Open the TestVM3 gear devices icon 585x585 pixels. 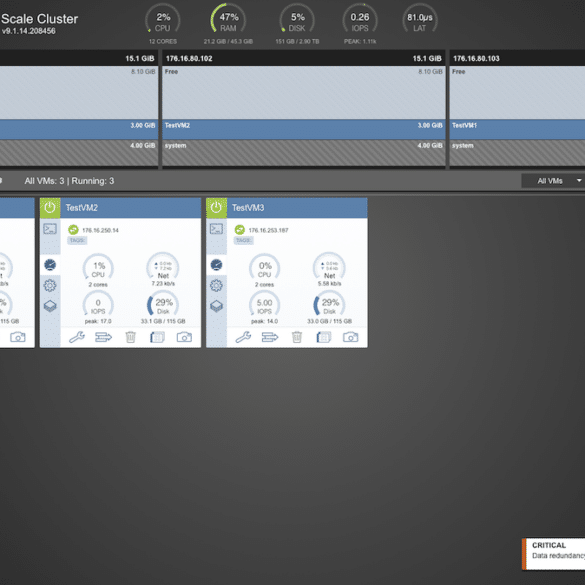[216, 286]
